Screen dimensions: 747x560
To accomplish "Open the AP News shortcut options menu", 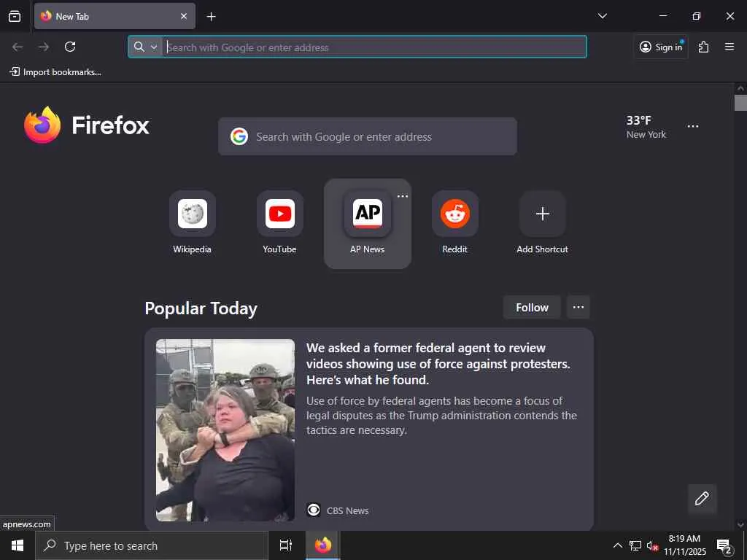I will [x=403, y=196].
